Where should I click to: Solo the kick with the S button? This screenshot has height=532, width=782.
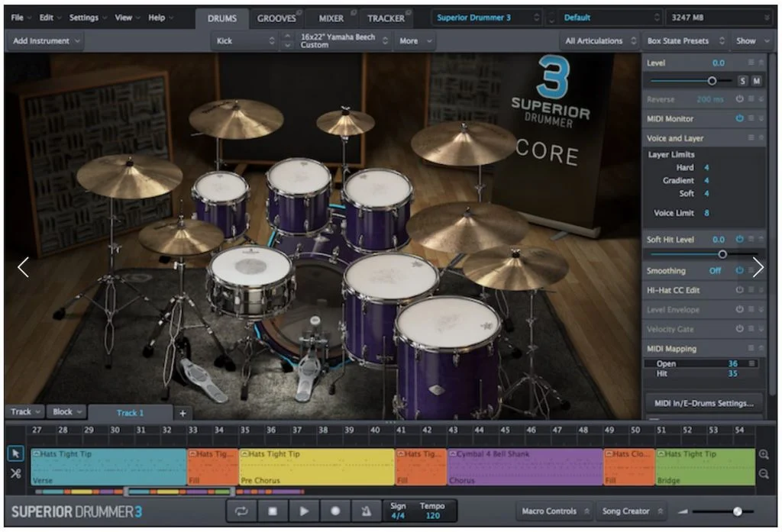[x=742, y=81]
